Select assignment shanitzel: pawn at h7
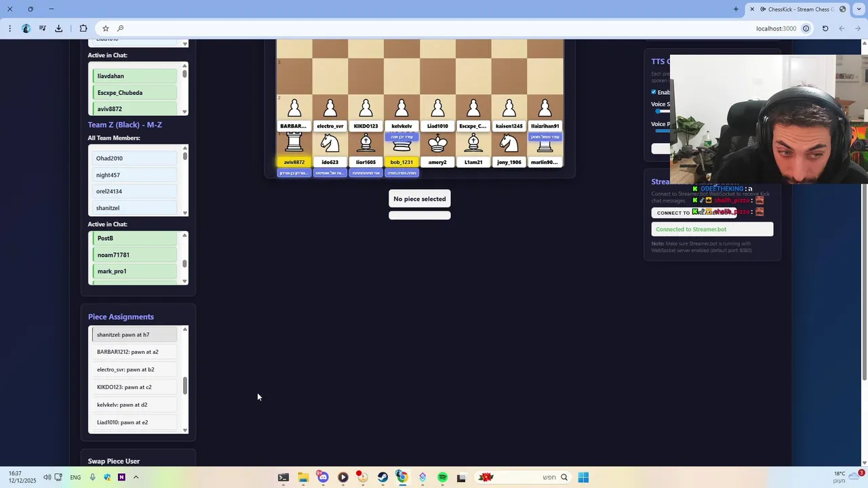868x488 pixels. tap(134, 335)
